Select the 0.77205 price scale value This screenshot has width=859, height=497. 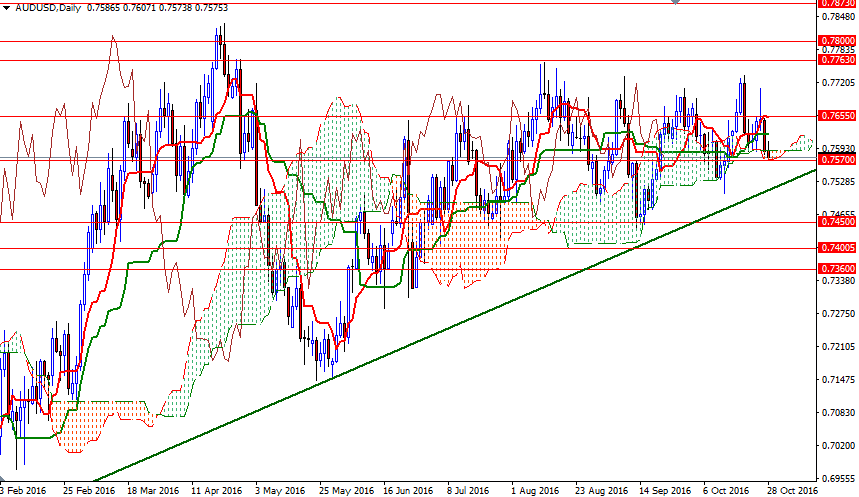coord(838,83)
